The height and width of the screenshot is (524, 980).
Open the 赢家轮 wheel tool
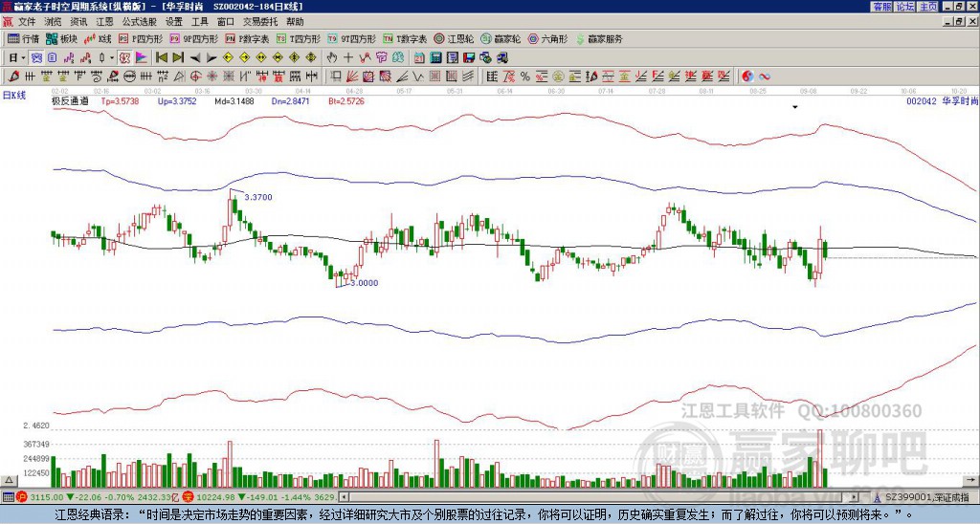tap(501, 38)
